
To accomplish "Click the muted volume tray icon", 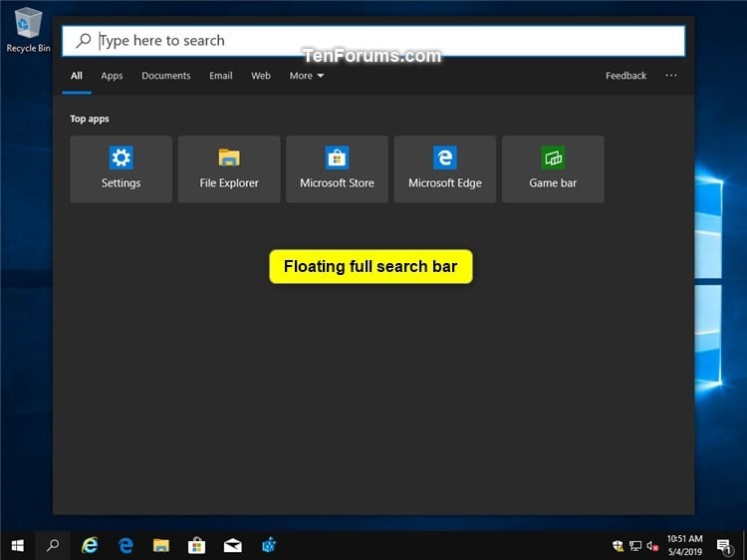I will [x=652, y=546].
